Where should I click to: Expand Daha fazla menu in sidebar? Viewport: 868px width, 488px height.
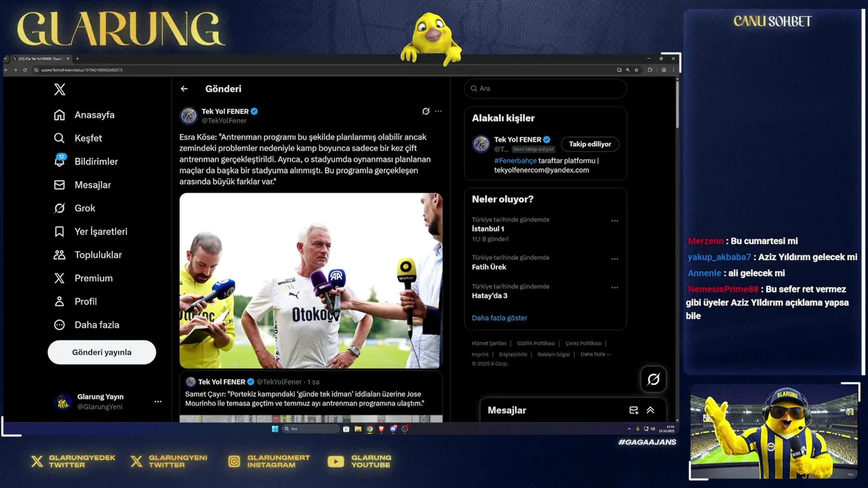[x=87, y=325]
